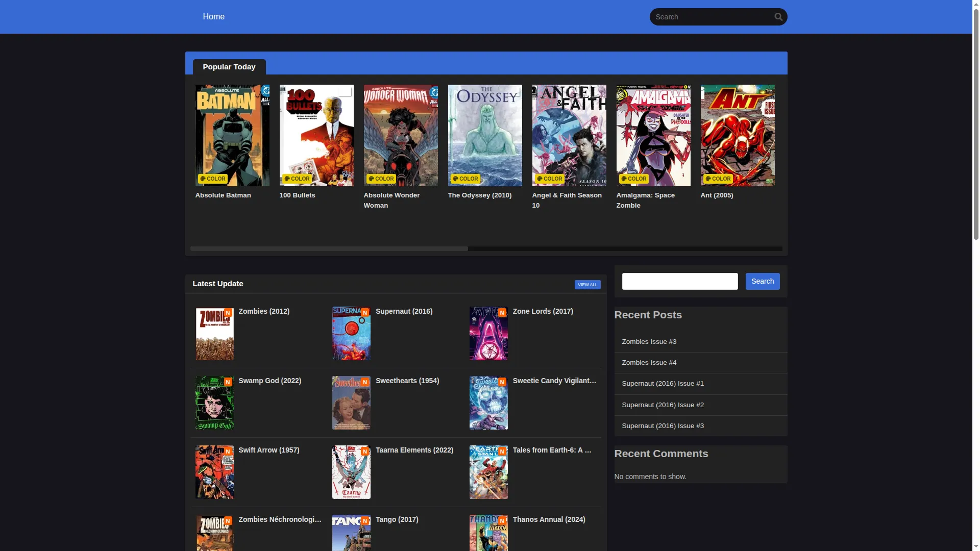Select the Popular Today tab
This screenshot has height=551, width=980.
tap(229, 67)
